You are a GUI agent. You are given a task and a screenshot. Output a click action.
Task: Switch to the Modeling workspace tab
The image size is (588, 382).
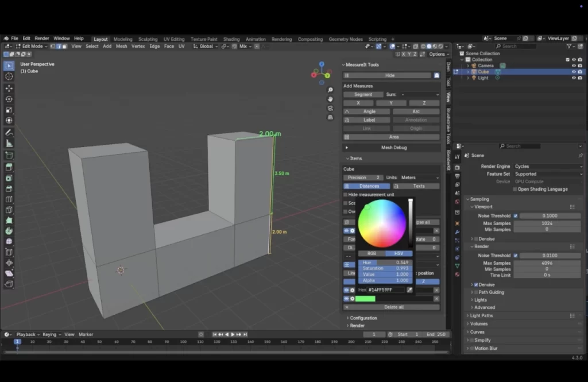pos(122,39)
